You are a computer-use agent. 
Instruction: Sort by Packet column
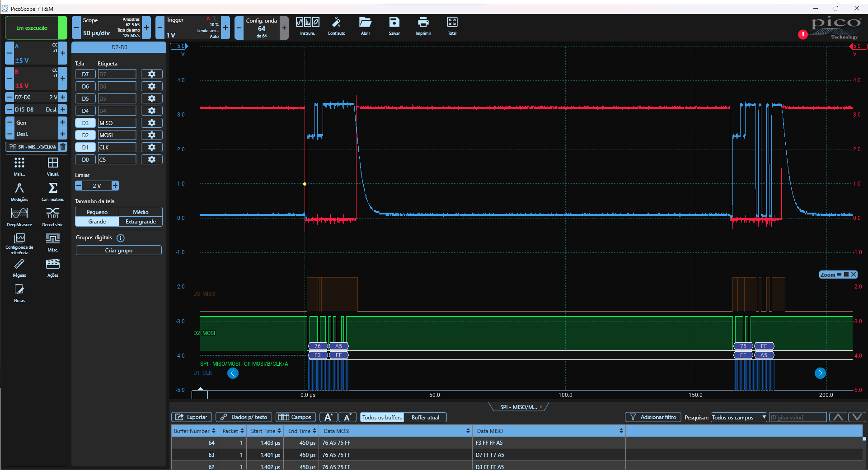click(x=233, y=431)
